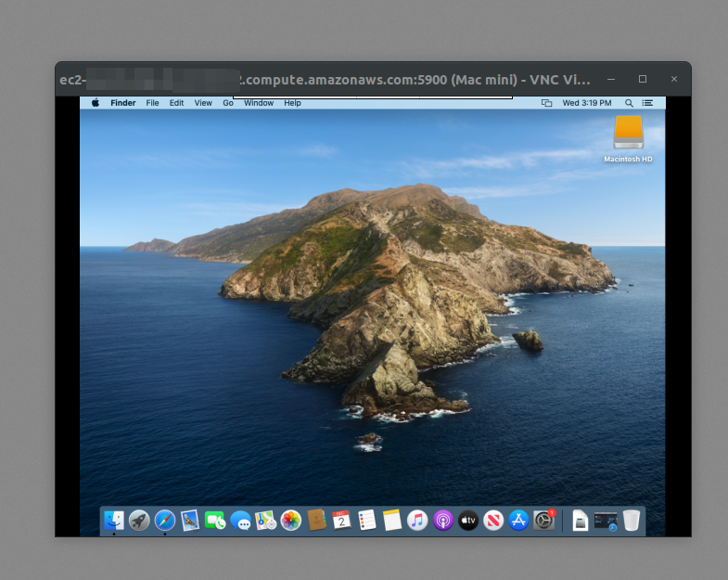Viewport: 728px width, 580px height.
Task: Open the Finder menu
Action: [x=123, y=103]
